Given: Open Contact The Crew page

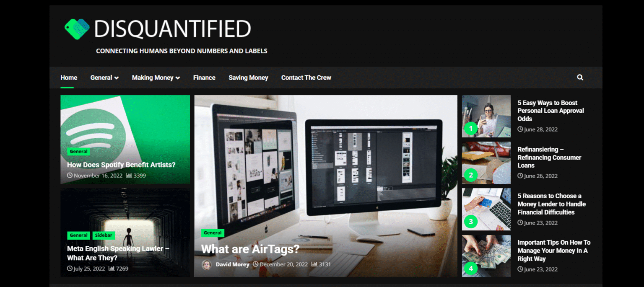Looking at the screenshot, I should (306, 78).
